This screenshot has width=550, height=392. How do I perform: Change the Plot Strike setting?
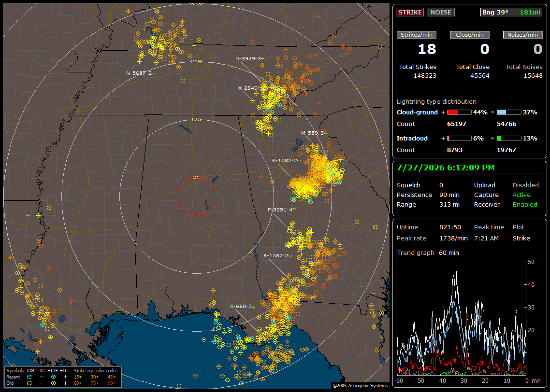point(521,238)
